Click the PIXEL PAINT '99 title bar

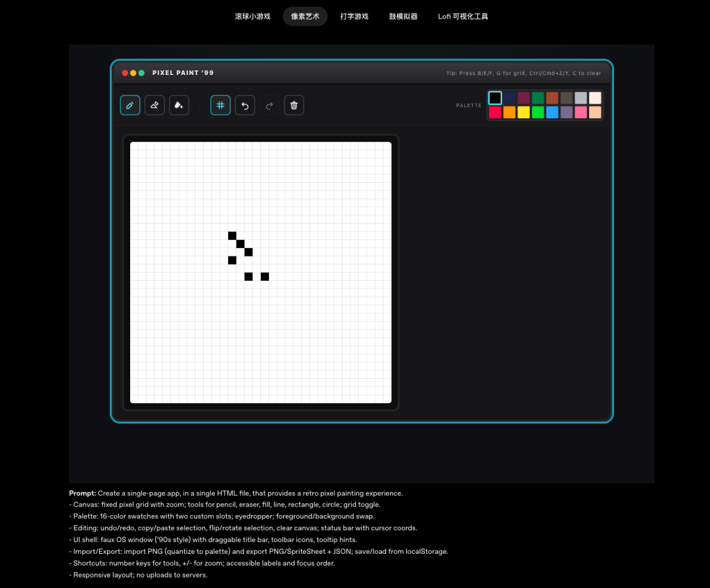[296, 73]
